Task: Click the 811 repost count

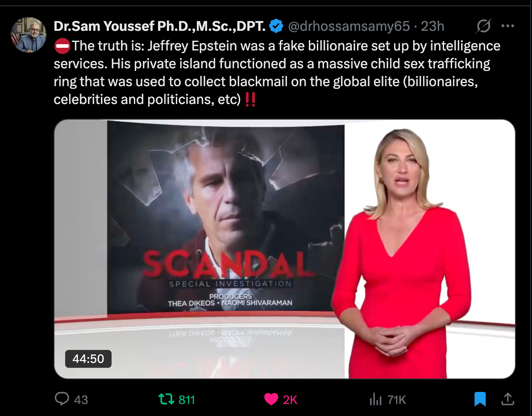Action: (187, 400)
